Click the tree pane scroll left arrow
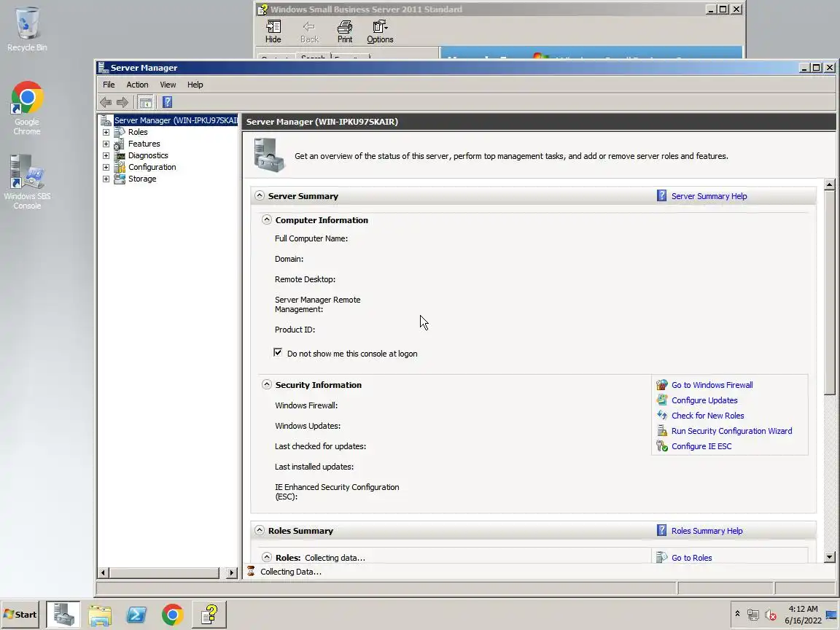Screen dimensions: 840x630 [x=103, y=572]
